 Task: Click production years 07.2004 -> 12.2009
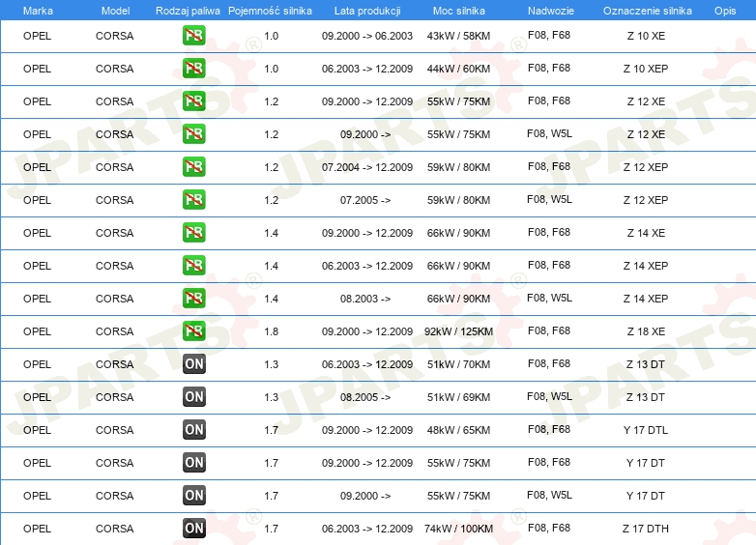coord(367,167)
